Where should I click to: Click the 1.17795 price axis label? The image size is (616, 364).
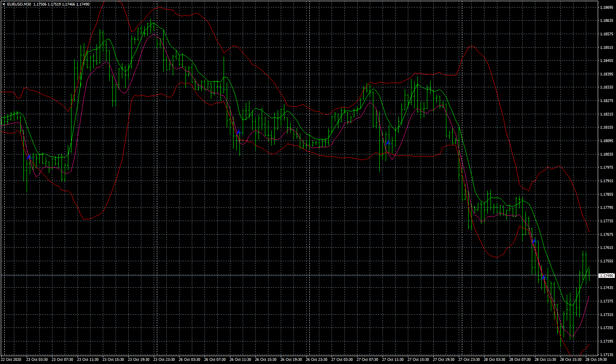(x=606, y=208)
